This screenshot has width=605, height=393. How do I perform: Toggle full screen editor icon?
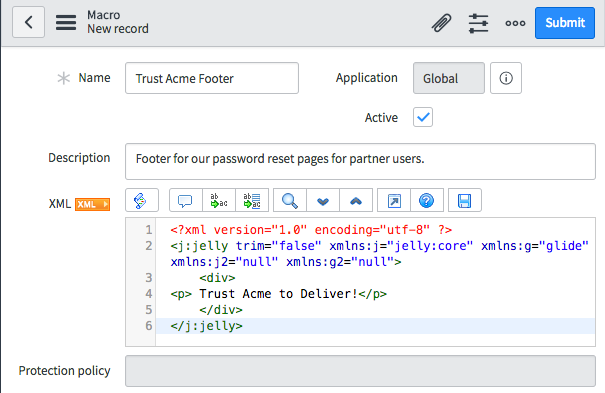pos(394,200)
